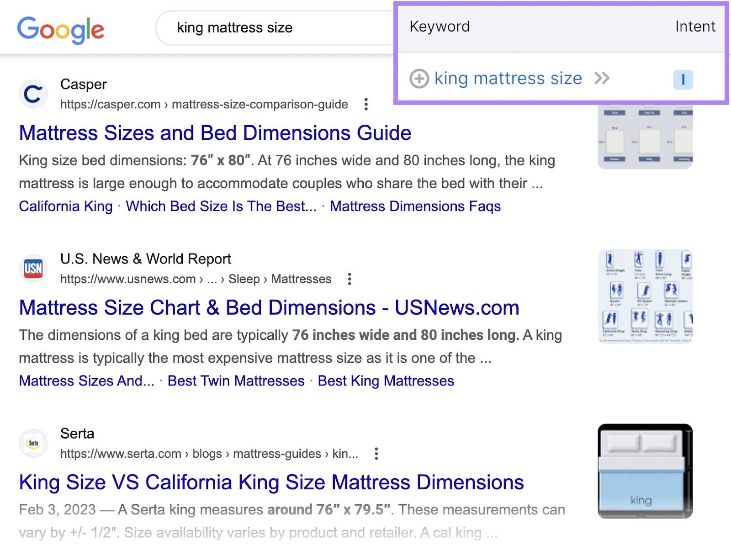Click the U.S. News snippet about king bed dimensions

click(291, 347)
